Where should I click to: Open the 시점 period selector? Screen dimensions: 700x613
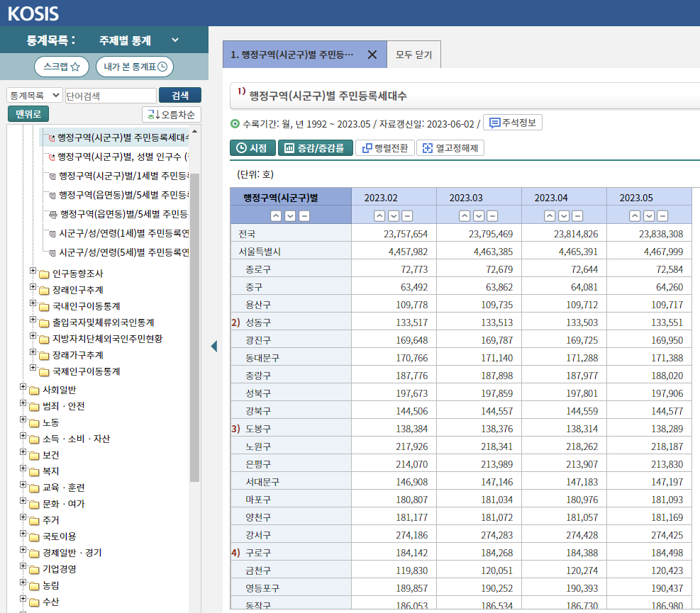pos(252,148)
